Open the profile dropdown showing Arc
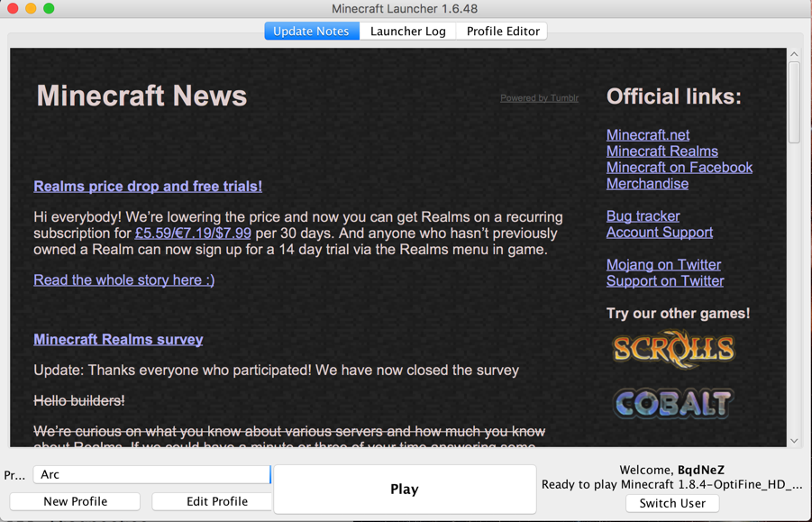Screen dimensions: 812x522 coord(151,474)
